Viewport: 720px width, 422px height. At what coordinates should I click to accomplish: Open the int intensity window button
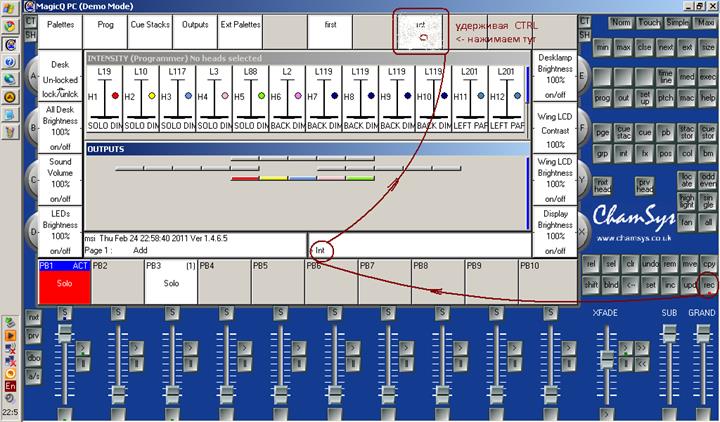tap(623, 153)
